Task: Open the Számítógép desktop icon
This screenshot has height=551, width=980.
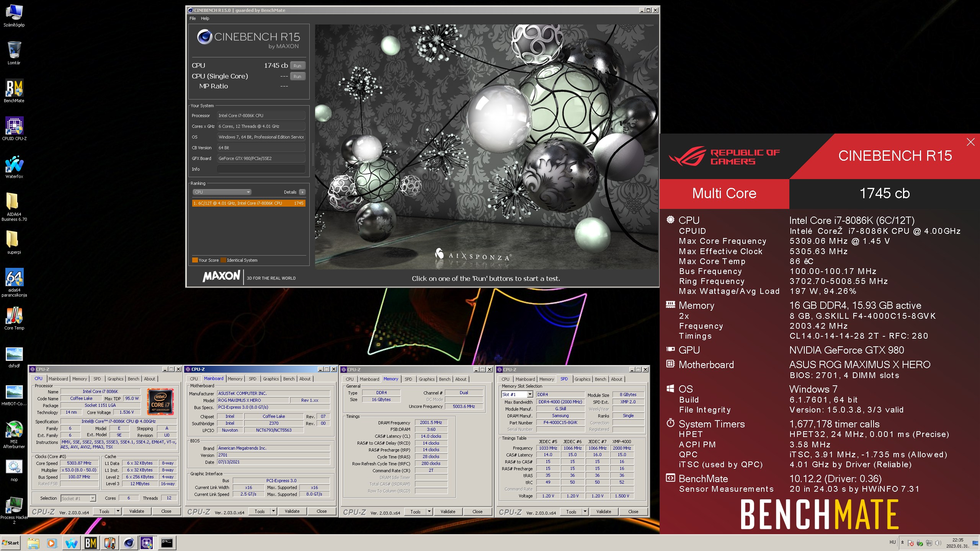Action: 14,16
